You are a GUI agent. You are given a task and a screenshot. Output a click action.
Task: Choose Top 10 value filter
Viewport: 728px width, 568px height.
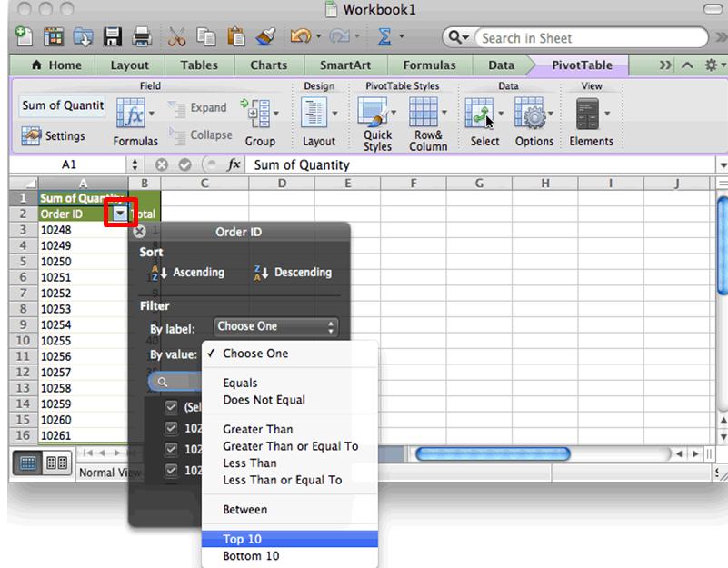pos(290,539)
